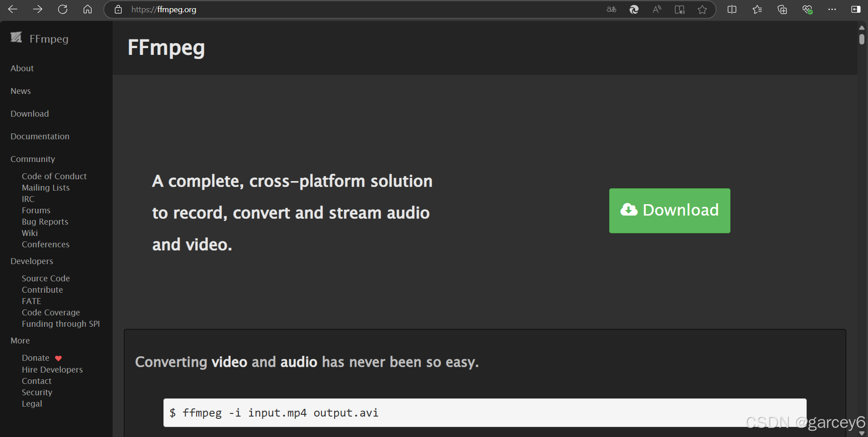View site information lock icon
The height and width of the screenshot is (437, 868).
[118, 10]
